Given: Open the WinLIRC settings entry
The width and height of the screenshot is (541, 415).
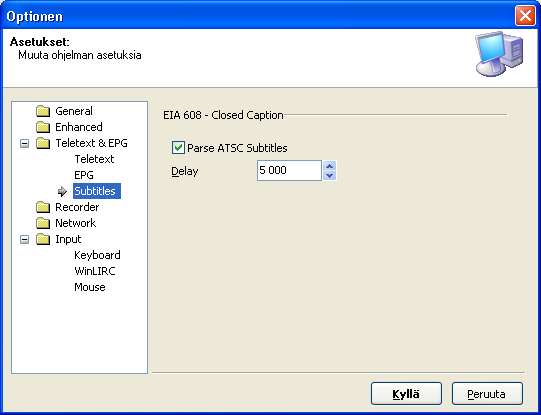Looking at the screenshot, I should point(95,271).
